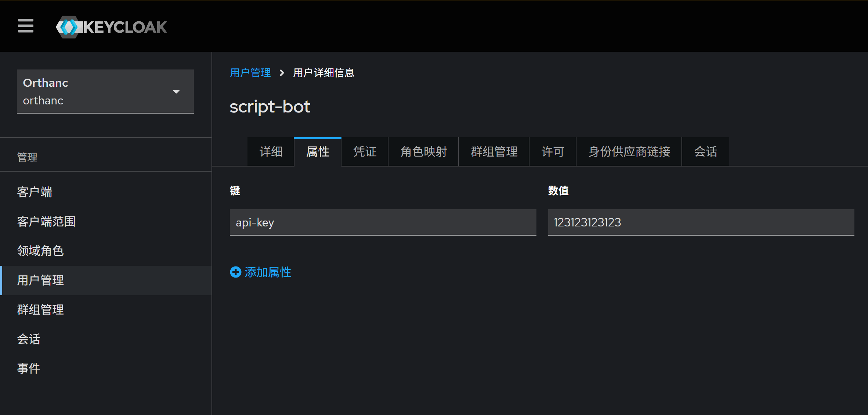The image size is (868, 415).
Task: Open 事件 in the sidebar
Action: [x=29, y=368]
